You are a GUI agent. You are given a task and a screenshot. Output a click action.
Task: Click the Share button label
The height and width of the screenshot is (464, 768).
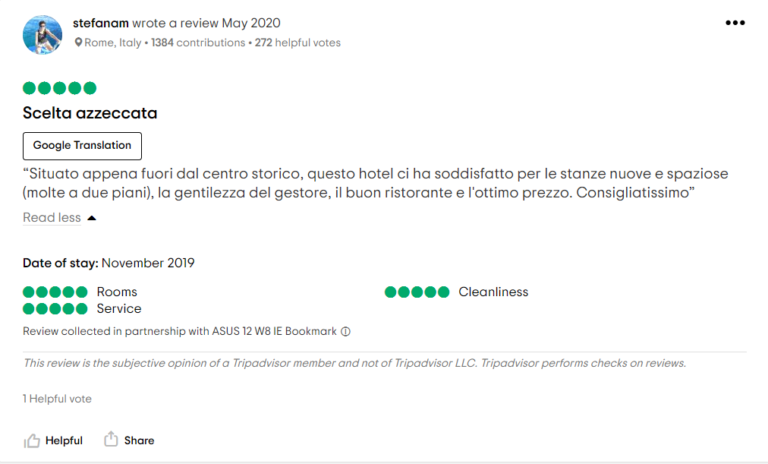click(x=139, y=440)
